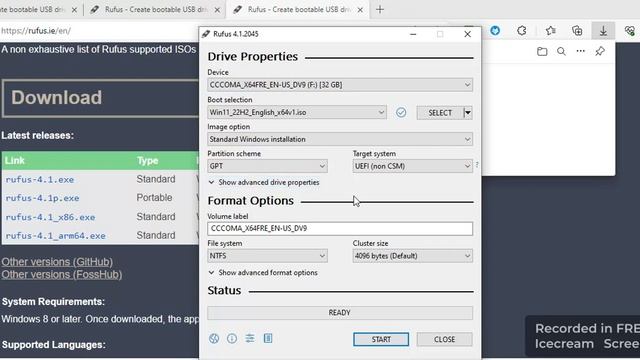Open File system NTFS dropdown
640x360 pixels.
click(267, 256)
